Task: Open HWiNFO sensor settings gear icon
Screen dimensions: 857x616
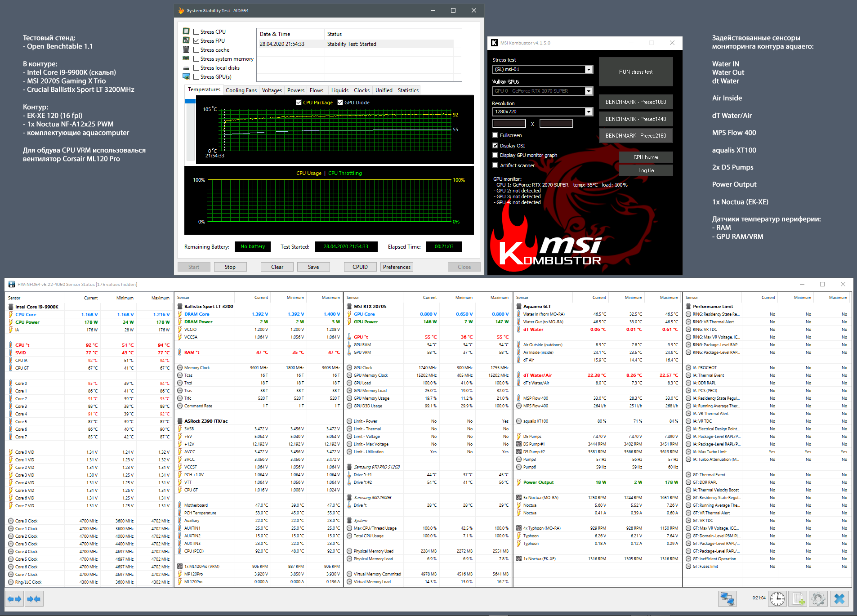Action: [x=819, y=599]
